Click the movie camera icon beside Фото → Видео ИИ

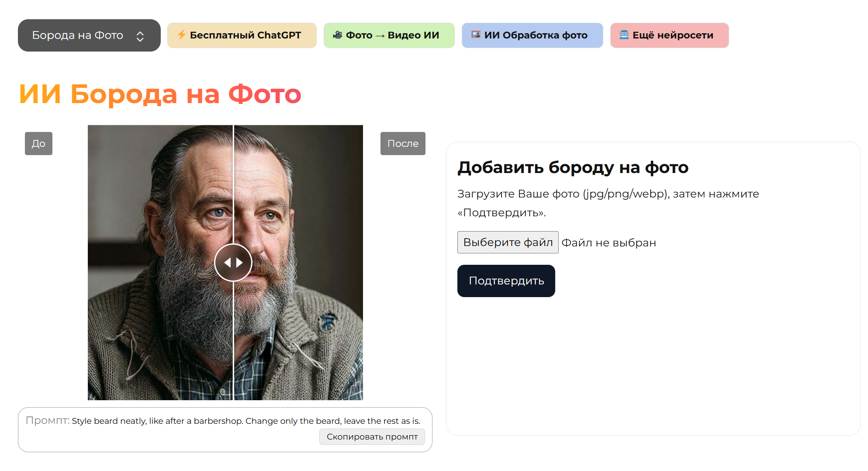[337, 35]
